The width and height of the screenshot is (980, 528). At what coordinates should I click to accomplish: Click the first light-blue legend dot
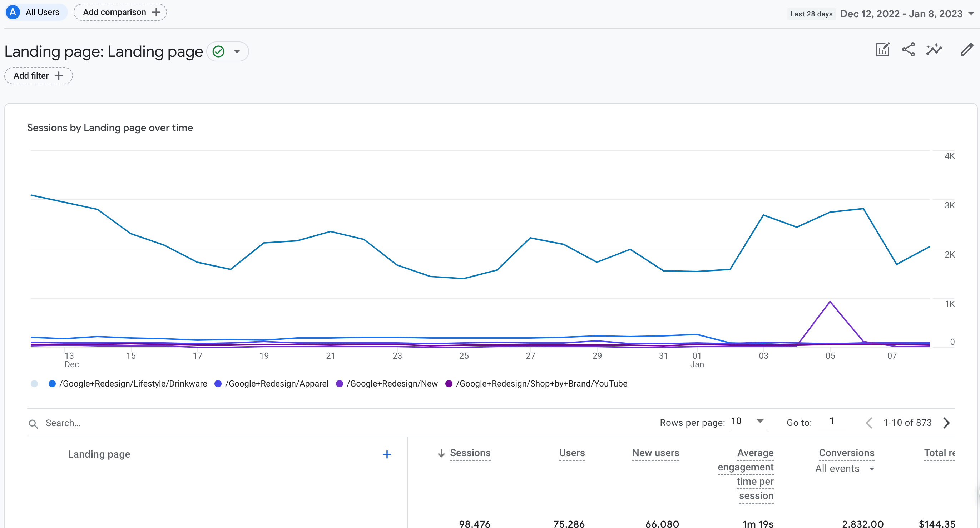(34, 384)
